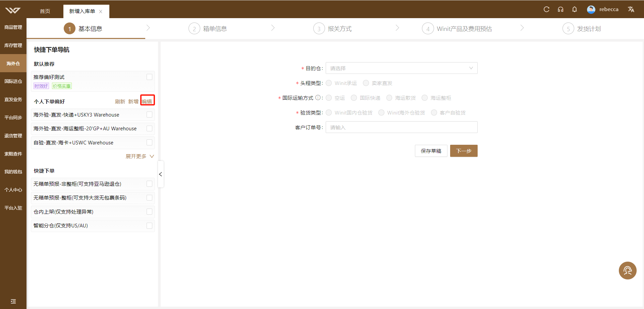Click chevron after 报关方式 step
Image resolution: width=644 pixels, height=309 pixels.
(397, 28)
